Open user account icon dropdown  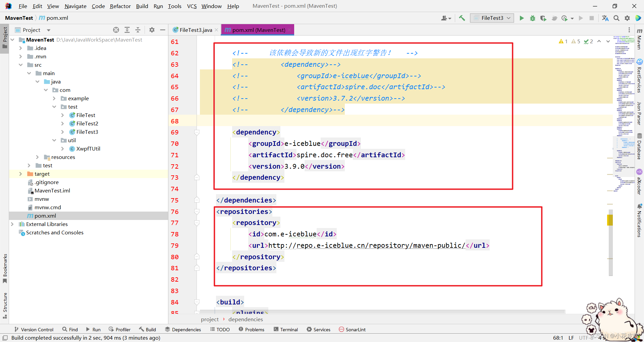446,18
